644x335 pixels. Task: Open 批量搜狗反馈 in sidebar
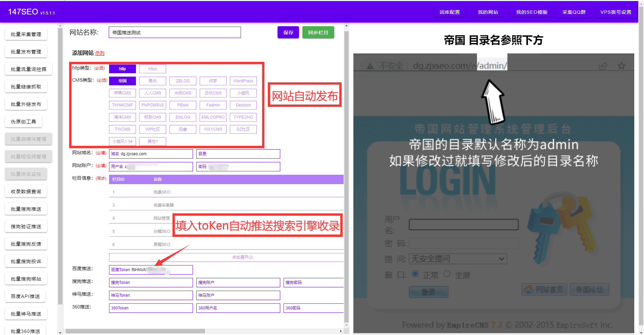[26, 244]
